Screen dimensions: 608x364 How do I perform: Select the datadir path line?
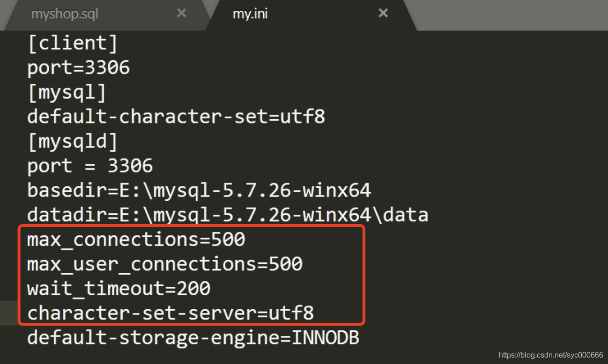(228, 214)
